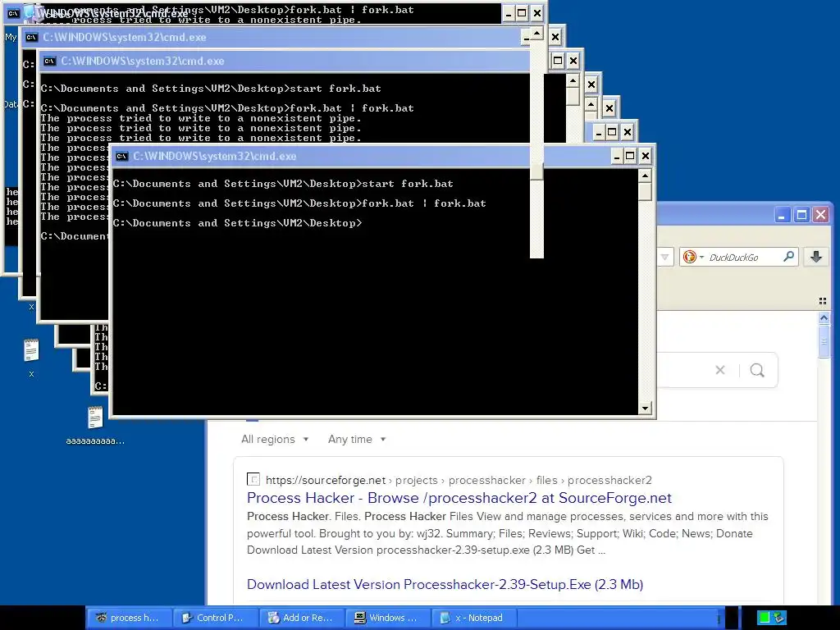Viewport: 840px width, 630px height.
Task: Click the front cmd window title text
Action: 214,157
